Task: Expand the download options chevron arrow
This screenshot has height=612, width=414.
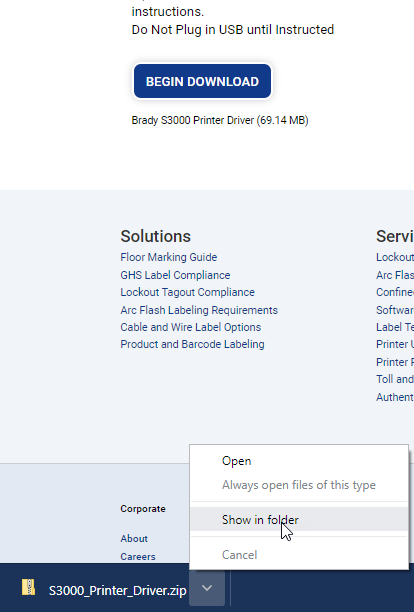Action: tap(207, 588)
